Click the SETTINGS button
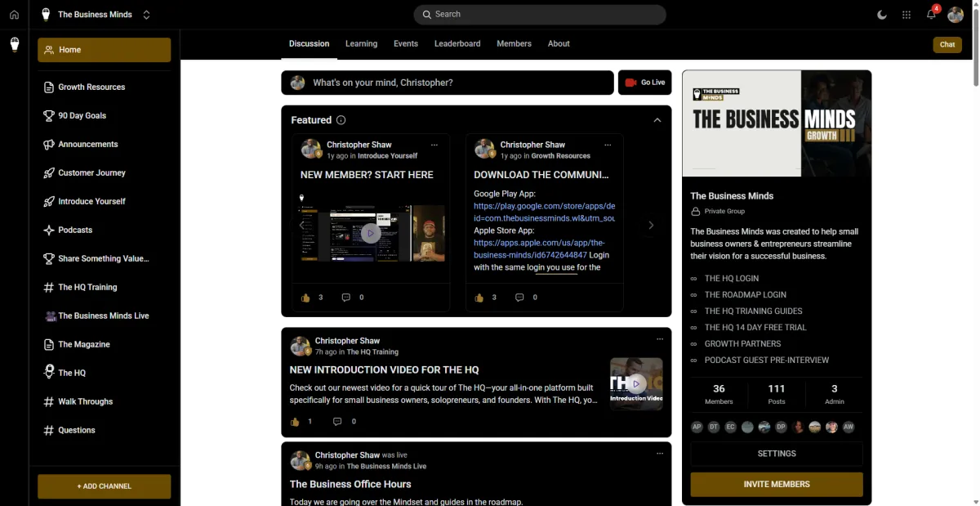Viewport: 980px width, 506px height. click(777, 454)
